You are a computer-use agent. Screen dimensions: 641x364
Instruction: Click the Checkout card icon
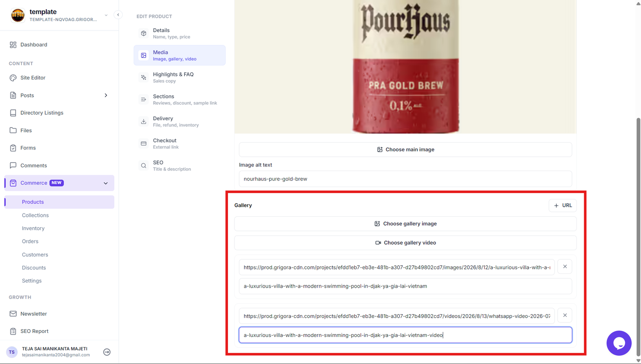point(144,144)
